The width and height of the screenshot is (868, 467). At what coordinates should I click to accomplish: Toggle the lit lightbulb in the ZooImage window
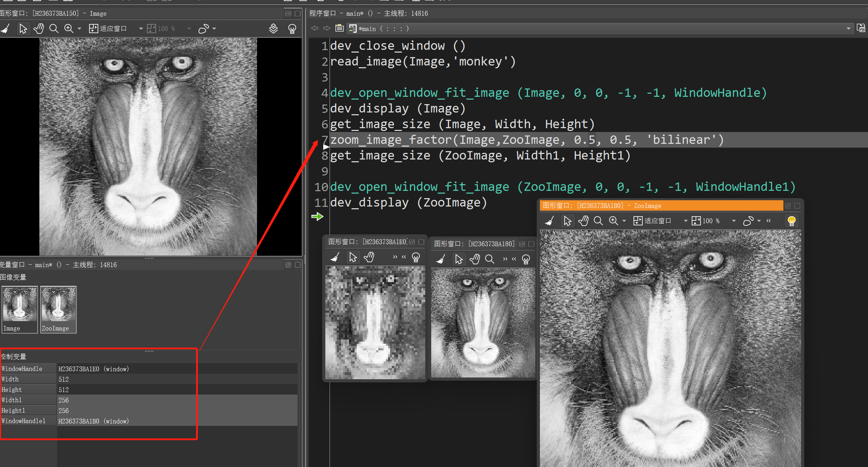pos(791,221)
